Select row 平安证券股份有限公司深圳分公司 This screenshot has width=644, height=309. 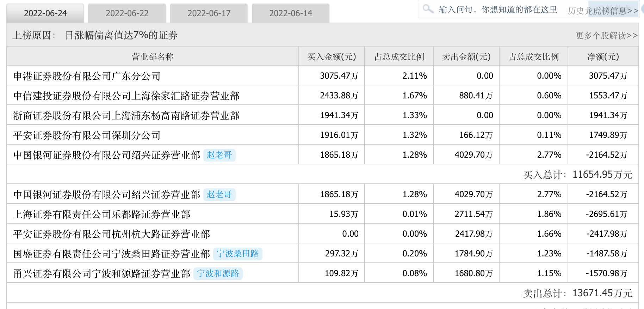323,135
